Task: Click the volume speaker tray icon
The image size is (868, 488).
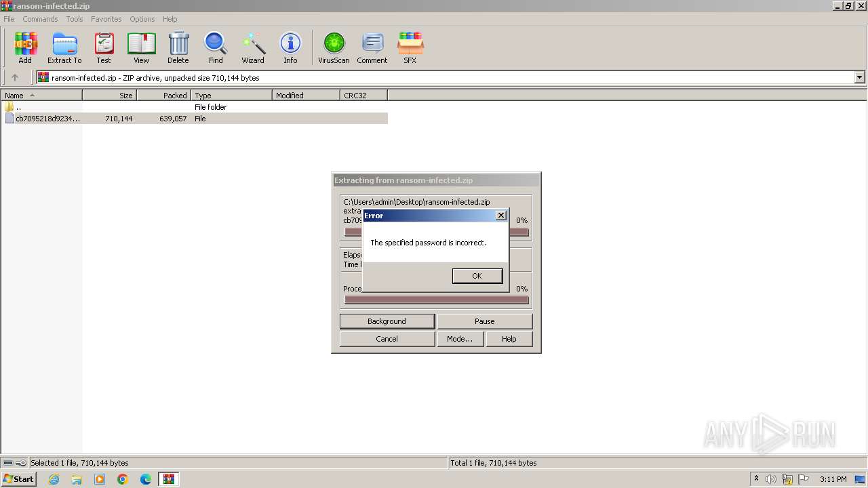Action: [771, 479]
